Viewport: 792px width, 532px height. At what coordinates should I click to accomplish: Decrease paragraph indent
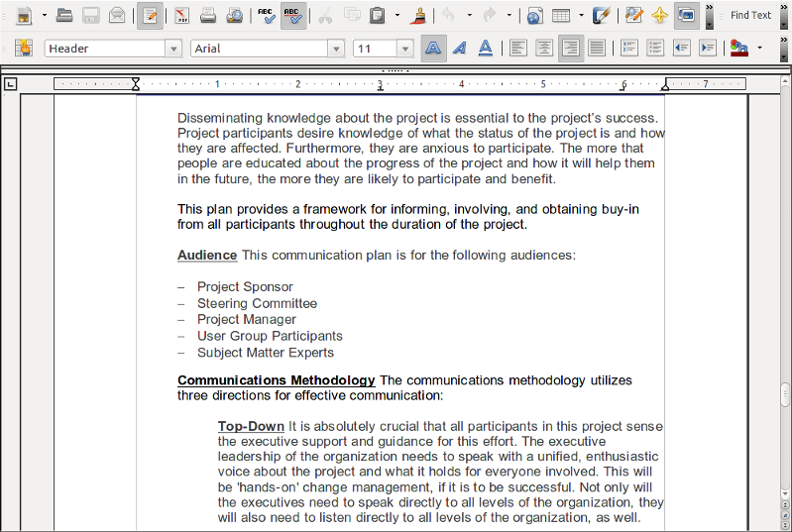coord(681,49)
